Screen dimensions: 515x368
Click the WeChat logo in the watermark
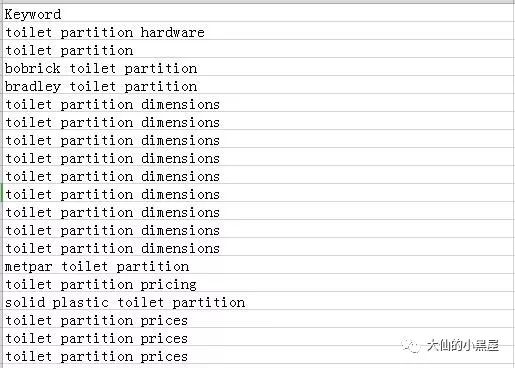pos(410,346)
